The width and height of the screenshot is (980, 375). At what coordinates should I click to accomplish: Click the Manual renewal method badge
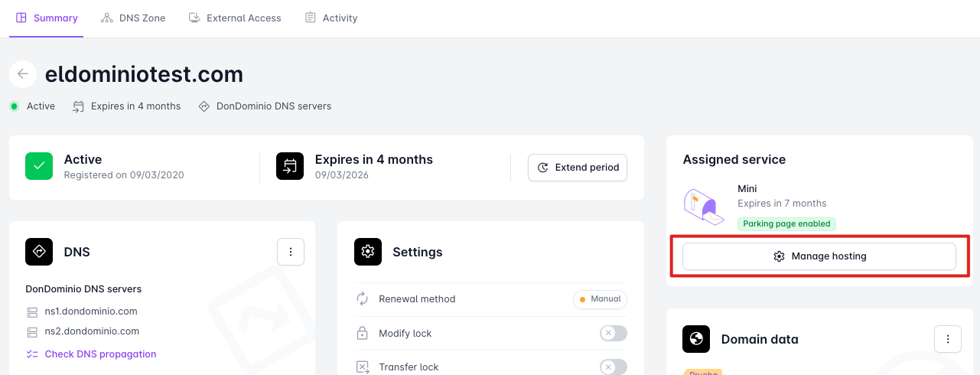(601, 299)
